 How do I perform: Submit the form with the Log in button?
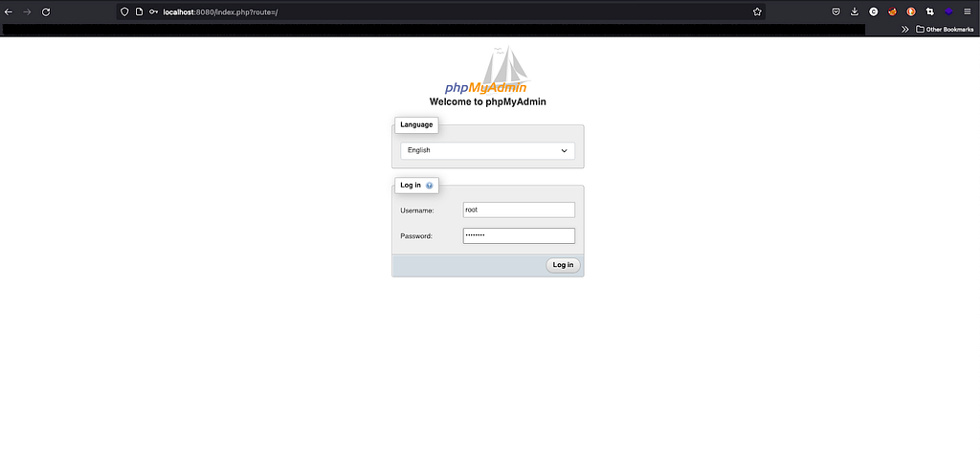coord(563,265)
